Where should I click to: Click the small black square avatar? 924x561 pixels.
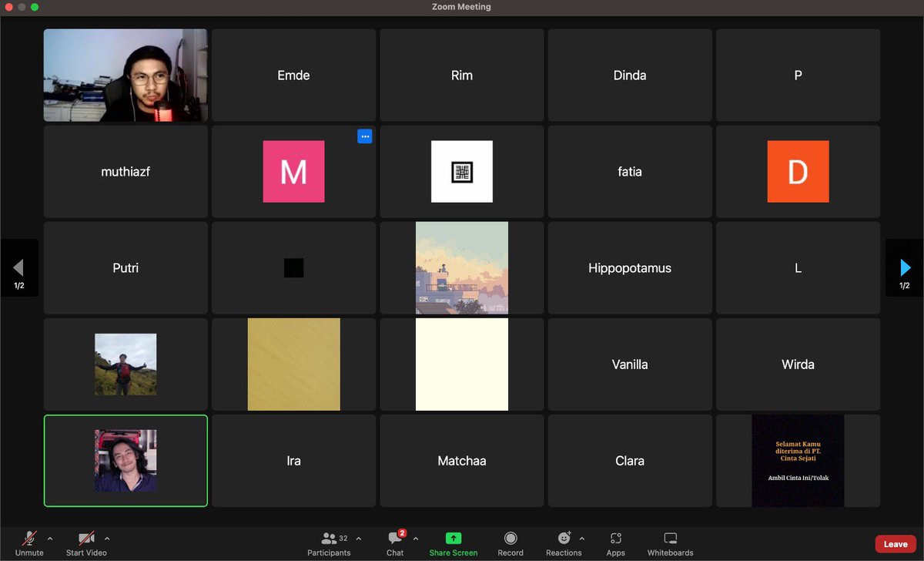293,268
